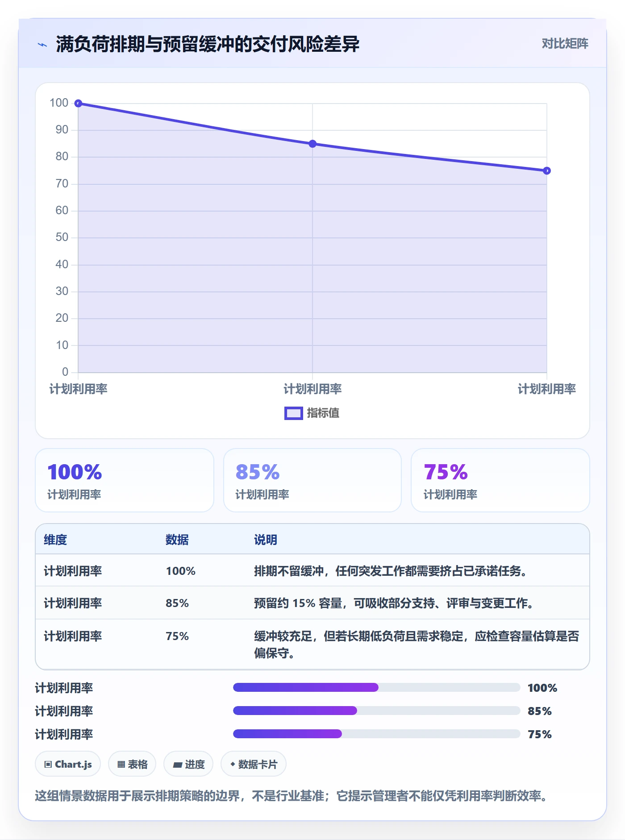This screenshot has height=840, width=625.
Task: Click the description starting 排期不留缓冲
Action: pyautogui.click(x=391, y=571)
